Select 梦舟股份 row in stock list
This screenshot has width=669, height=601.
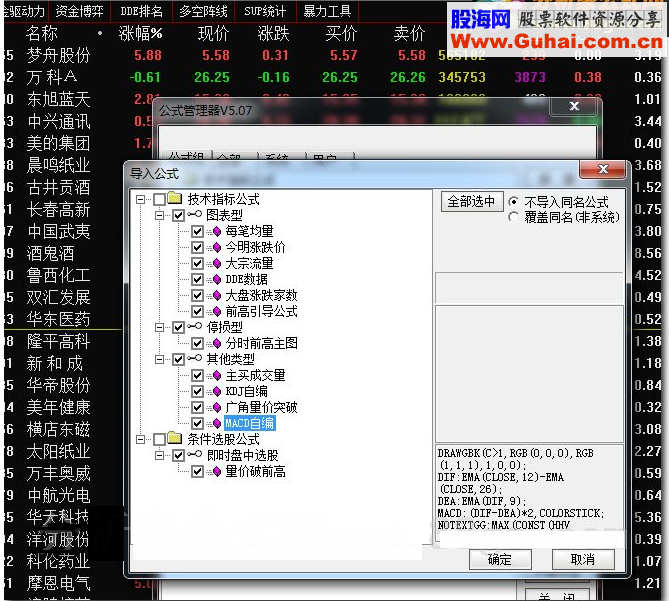coord(333,55)
